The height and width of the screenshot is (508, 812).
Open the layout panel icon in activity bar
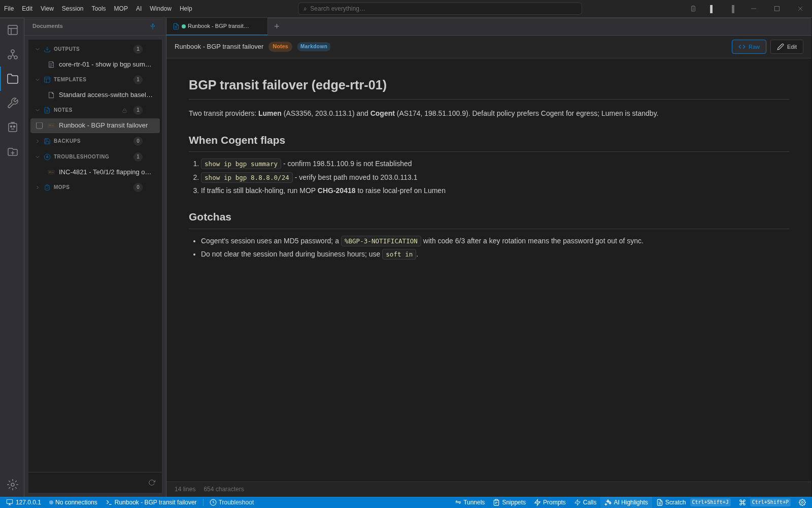click(x=13, y=30)
